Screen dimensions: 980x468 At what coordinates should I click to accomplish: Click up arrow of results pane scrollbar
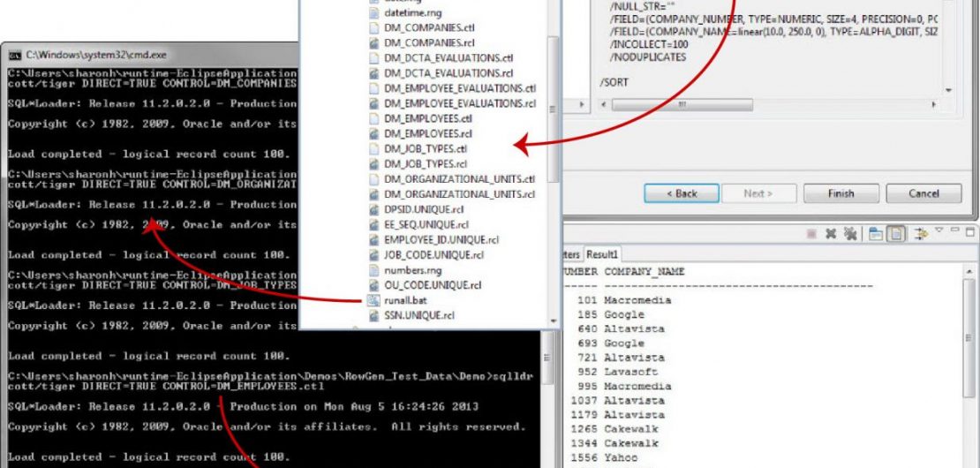point(969,271)
